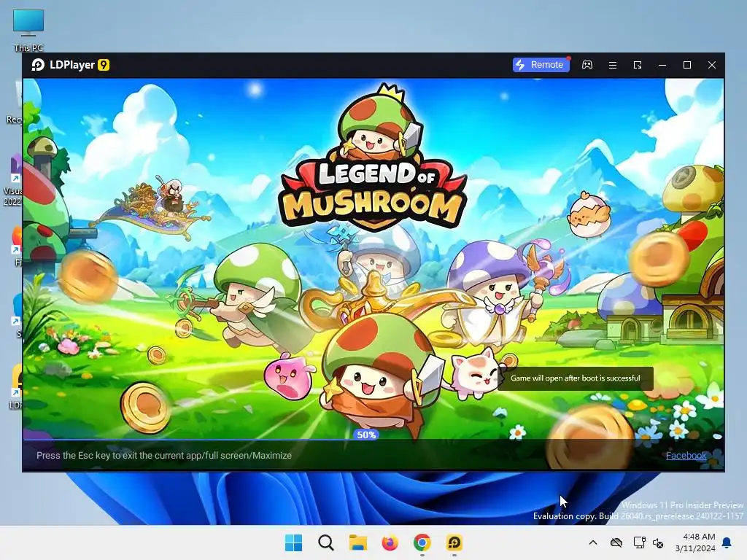Screen dimensions: 747x560
Task: Select the This PC desktop icon
Action: click(28, 29)
